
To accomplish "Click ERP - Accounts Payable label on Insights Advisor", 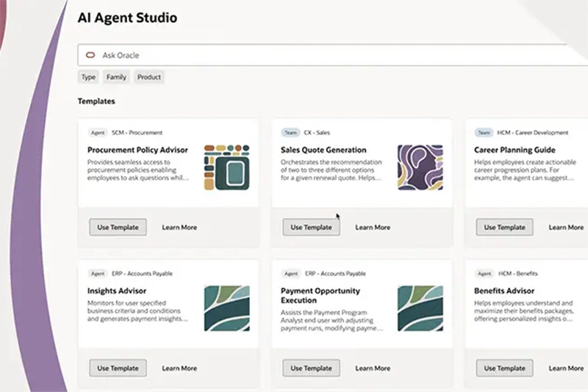I will 142,273.
